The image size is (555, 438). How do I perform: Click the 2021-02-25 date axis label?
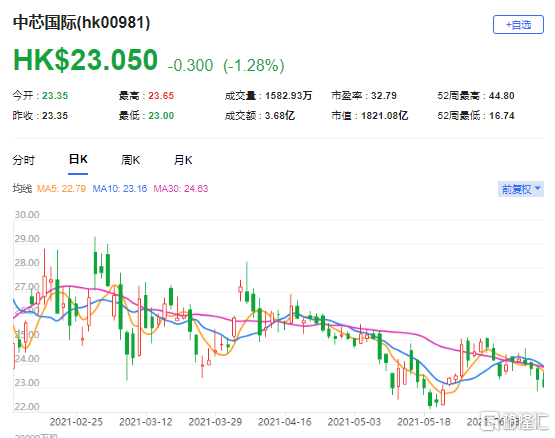click(76, 422)
